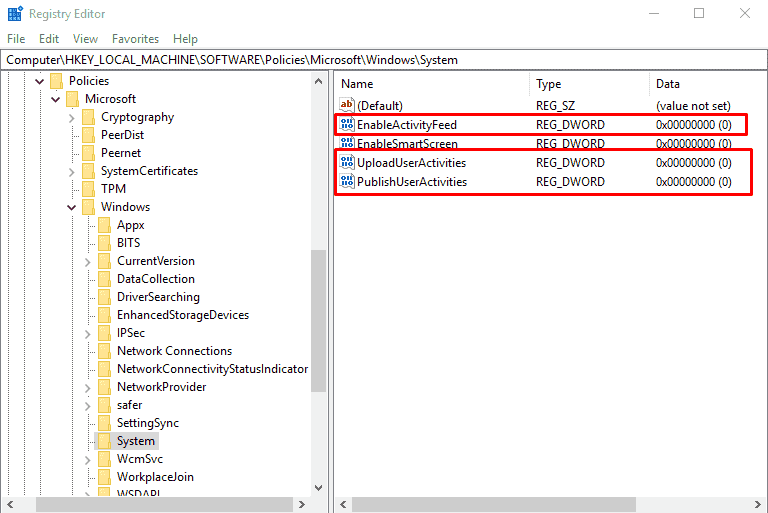
Task: Click the values pane horizontal scrollbar thumb
Action: tap(494, 504)
